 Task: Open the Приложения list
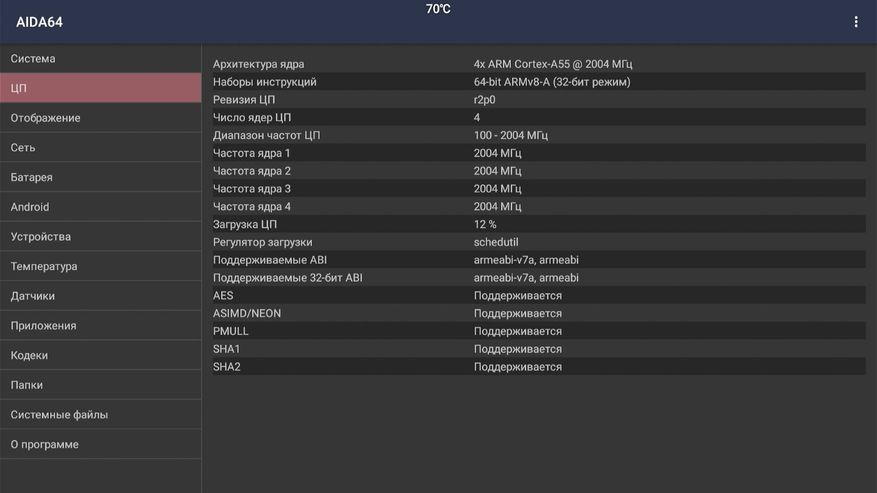100,326
